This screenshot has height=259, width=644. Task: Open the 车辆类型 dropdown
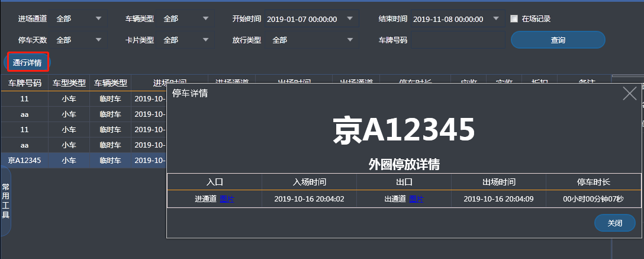185,18
